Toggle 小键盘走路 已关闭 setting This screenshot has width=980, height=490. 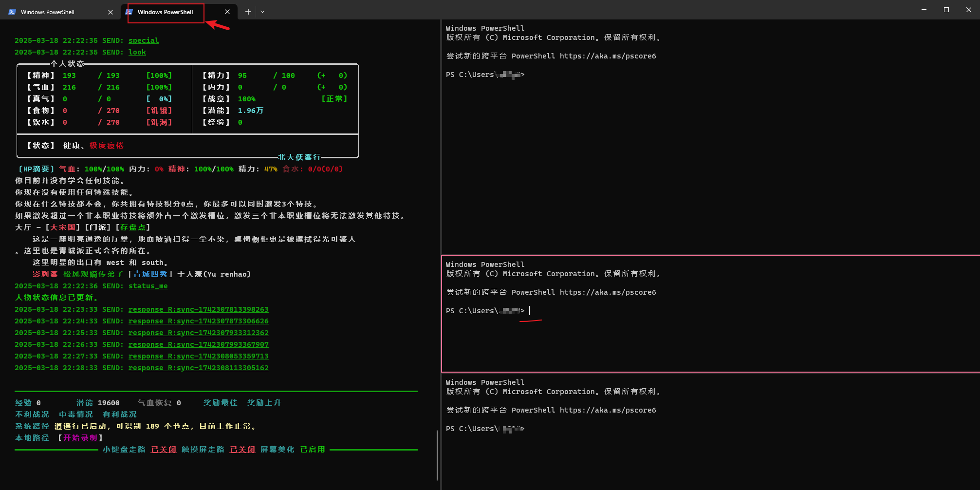coord(164,450)
